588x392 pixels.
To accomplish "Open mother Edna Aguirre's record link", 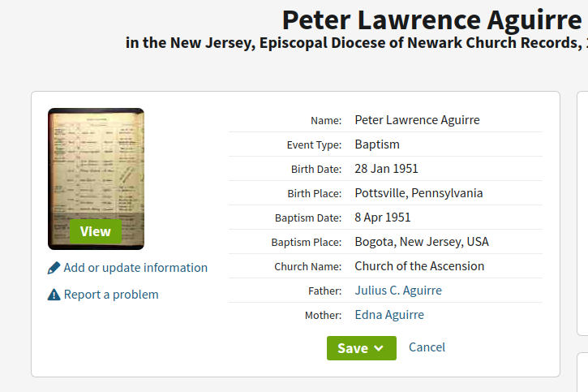I will [389, 315].
